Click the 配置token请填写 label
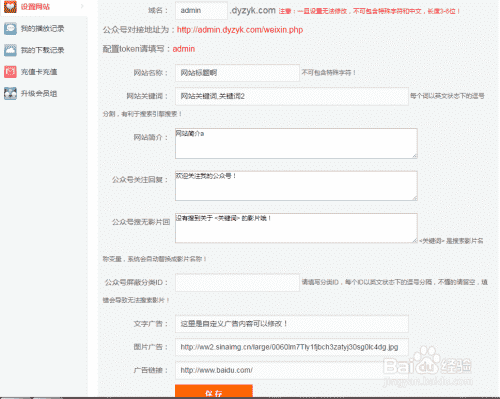Viewport: 500px width, 399px height. 136,49
